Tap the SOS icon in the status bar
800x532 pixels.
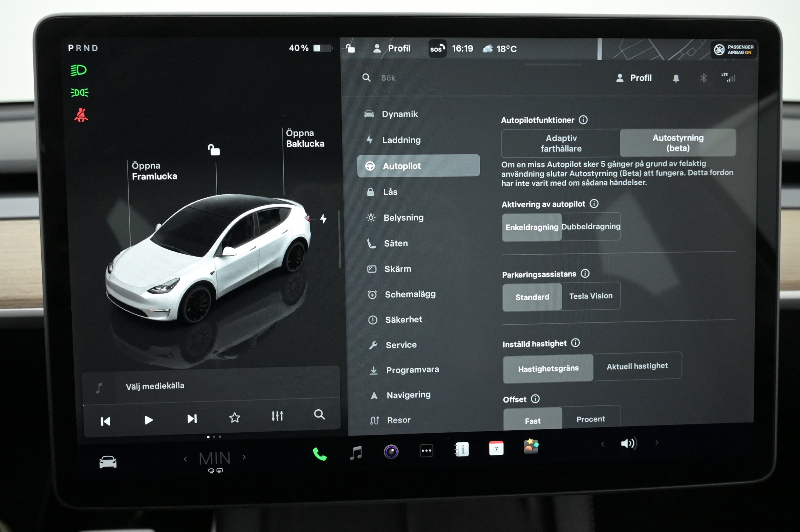[437, 49]
